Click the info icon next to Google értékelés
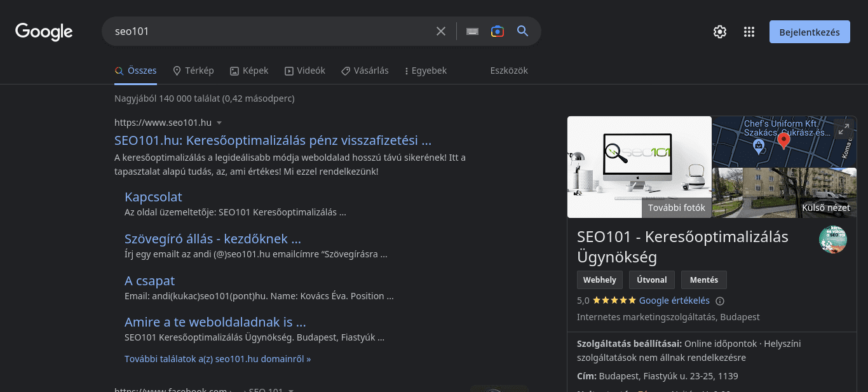 pos(720,301)
